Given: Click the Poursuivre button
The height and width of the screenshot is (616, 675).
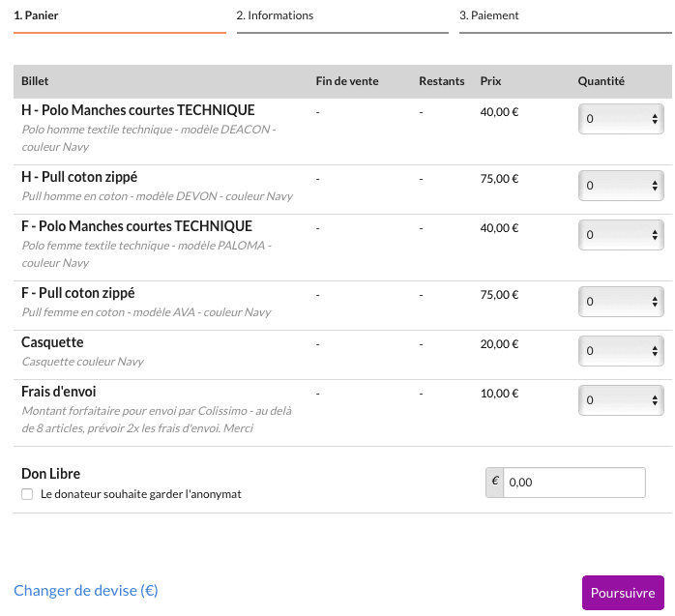Looking at the screenshot, I should point(623,593).
